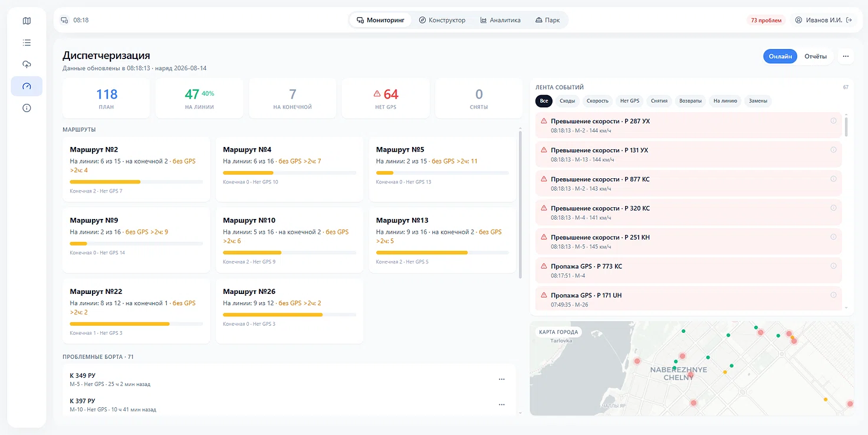Select the К 349 РУ problem vehicle row

289,380
